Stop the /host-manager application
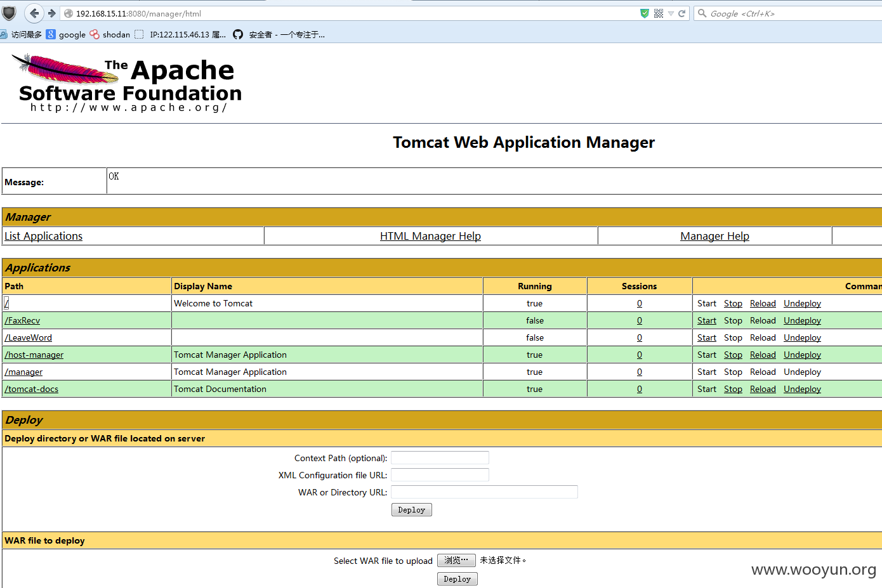The image size is (882, 588). pyautogui.click(x=733, y=355)
